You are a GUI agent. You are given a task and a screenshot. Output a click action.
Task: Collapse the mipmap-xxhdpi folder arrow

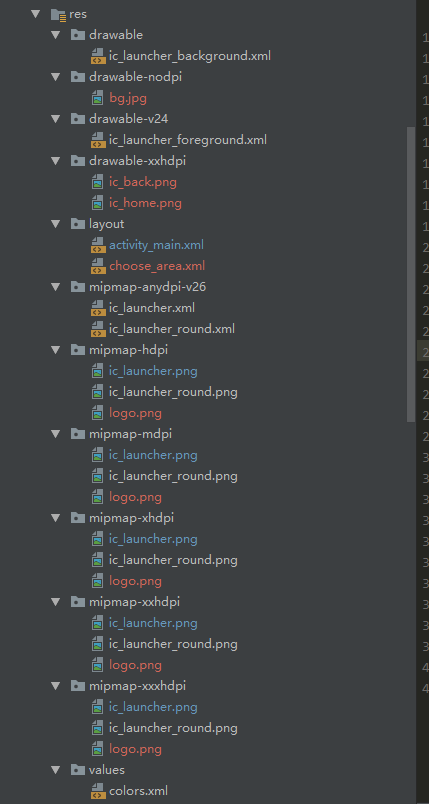55,602
